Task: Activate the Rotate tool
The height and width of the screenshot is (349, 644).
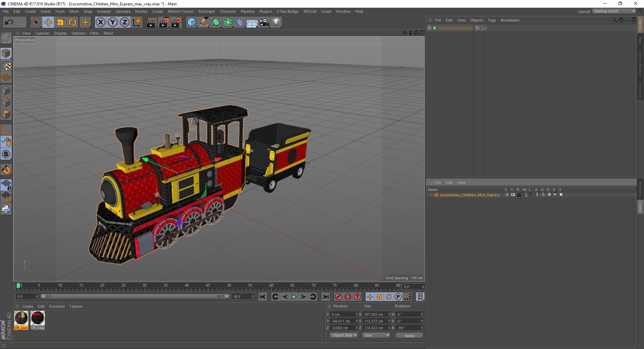Action: (x=72, y=22)
